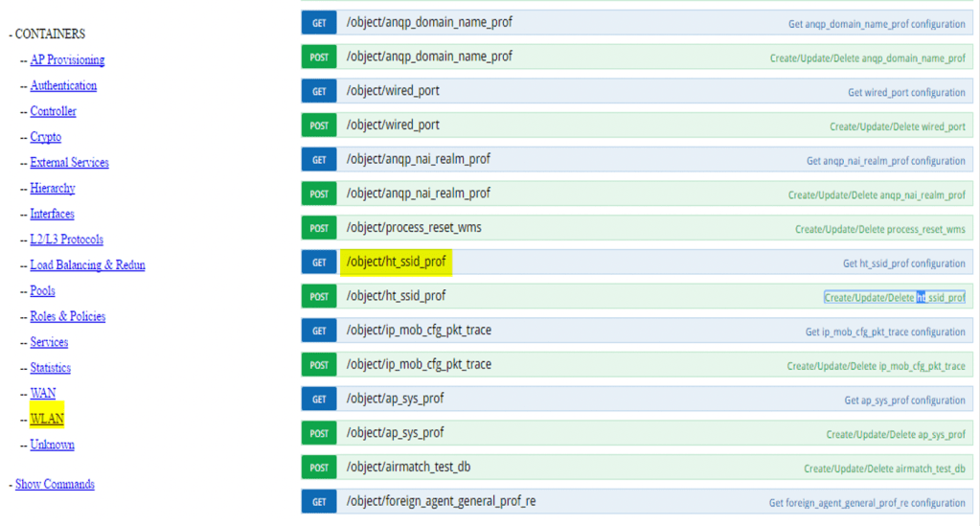Image resolution: width=980 pixels, height=526 pixels.
Task: Go to the Statistics container
Action: point(50,368)
